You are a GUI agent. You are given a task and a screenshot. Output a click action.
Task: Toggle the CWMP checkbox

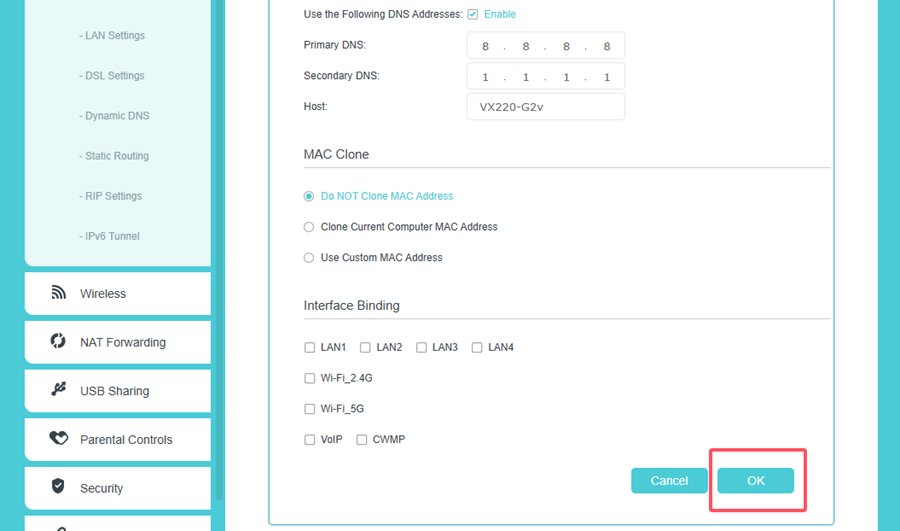[362, 440]
